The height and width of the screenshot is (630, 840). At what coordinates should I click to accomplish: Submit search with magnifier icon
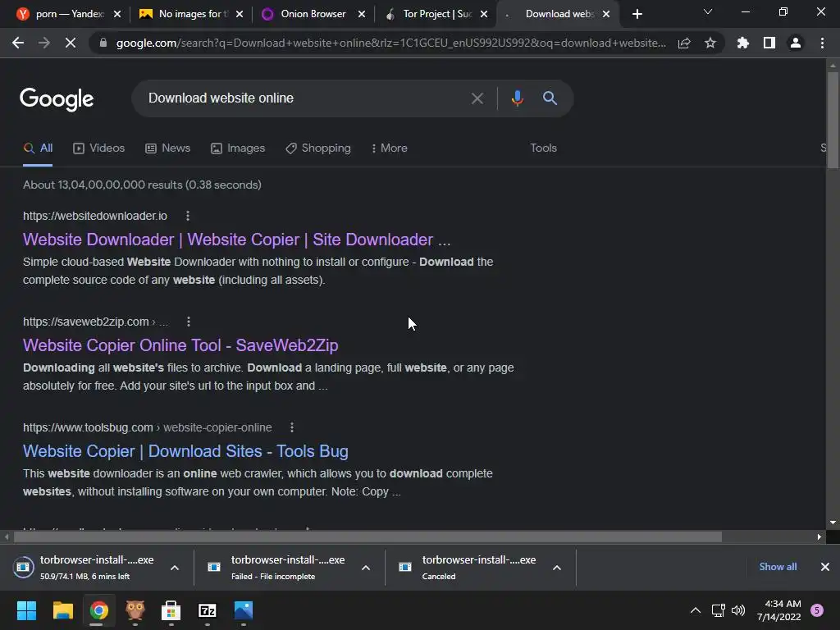550,98
